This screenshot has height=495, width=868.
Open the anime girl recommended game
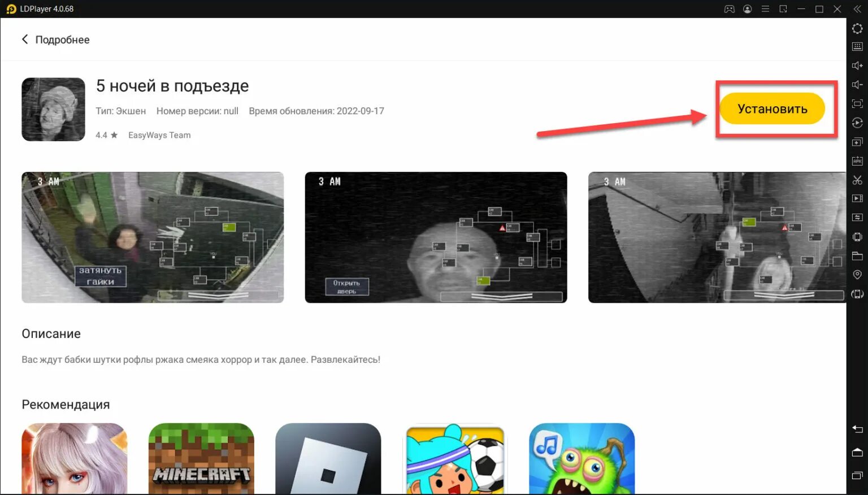click(75, 459)
